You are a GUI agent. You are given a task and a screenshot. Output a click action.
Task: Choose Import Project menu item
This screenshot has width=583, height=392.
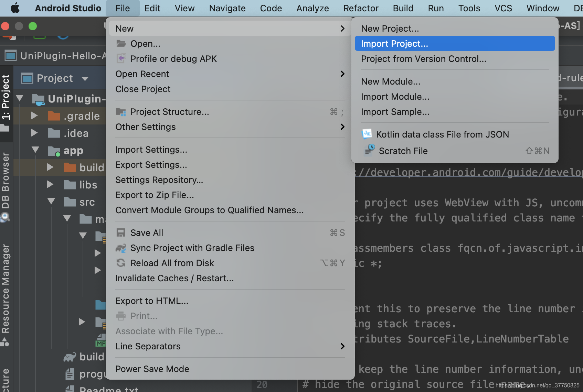[x=455, y=44]
